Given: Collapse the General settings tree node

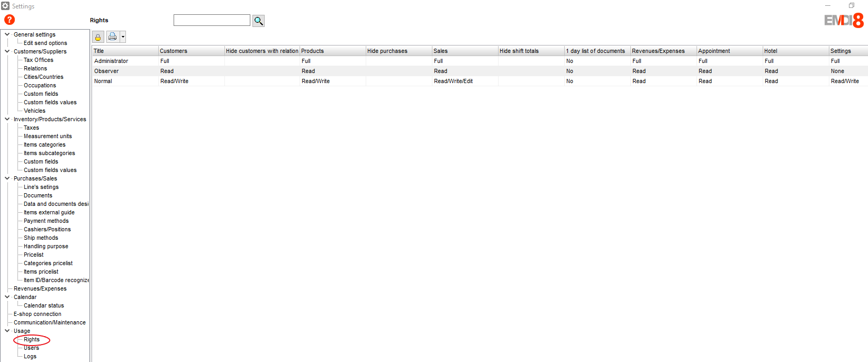Looking at the screenshot, I should point(7,34).
